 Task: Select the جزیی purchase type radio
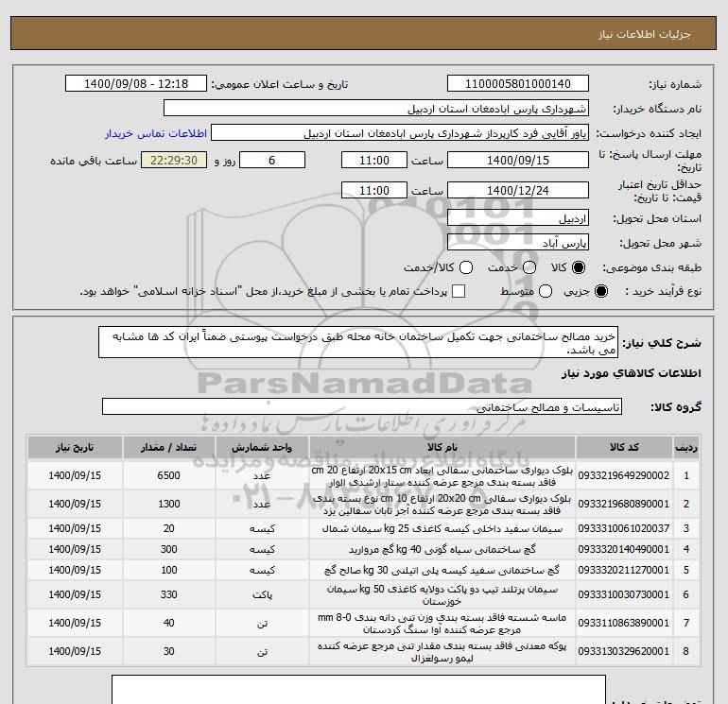(601, 291)
